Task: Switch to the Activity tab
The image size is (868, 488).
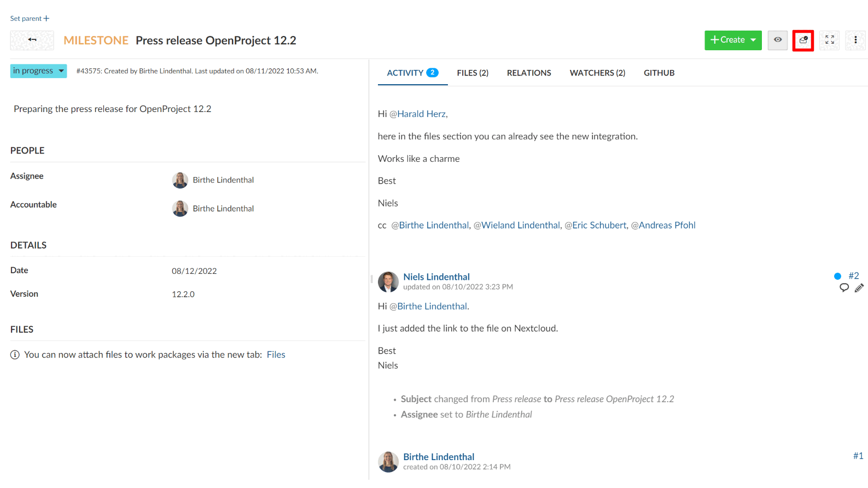Action: pos(412,73)
